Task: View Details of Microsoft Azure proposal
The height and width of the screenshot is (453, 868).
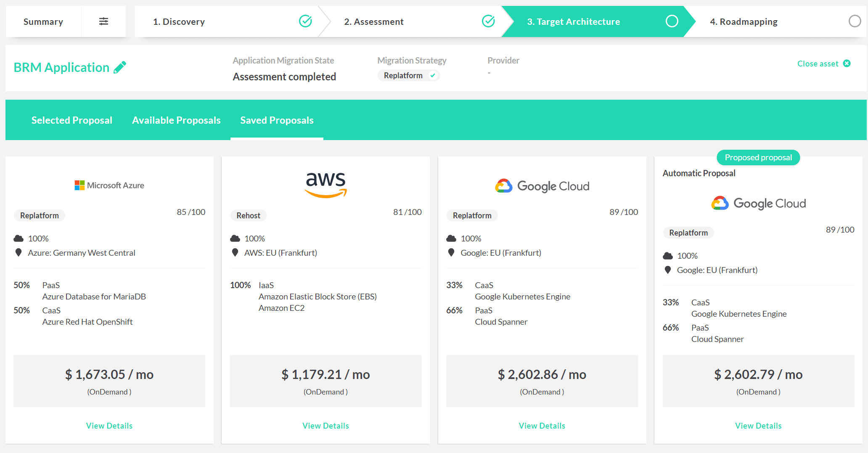Action: click(x=109, y=426)
